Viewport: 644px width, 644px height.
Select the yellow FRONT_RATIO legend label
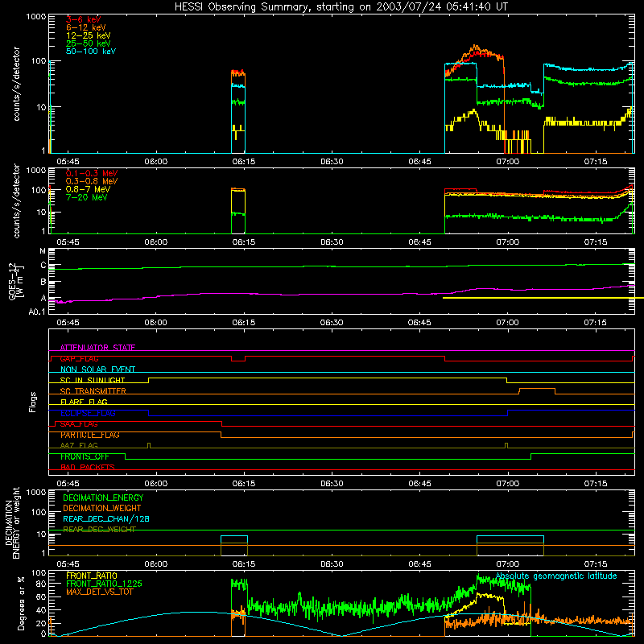92,576
